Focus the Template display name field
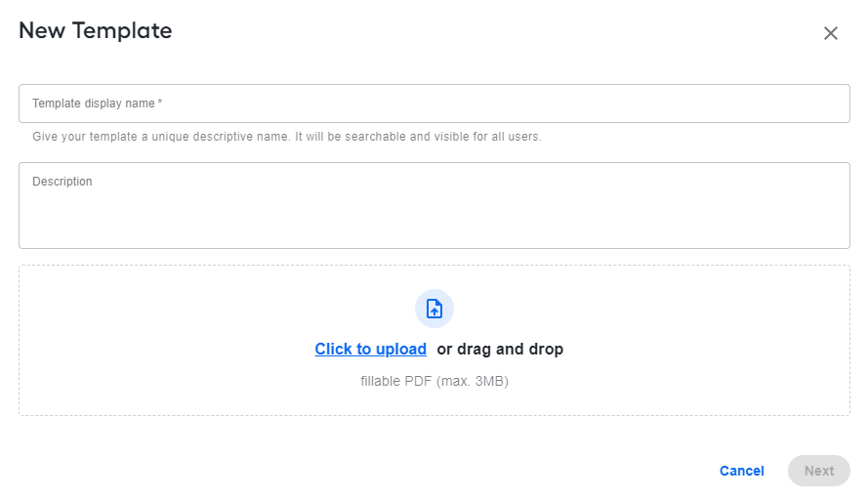 pos(434,104)
